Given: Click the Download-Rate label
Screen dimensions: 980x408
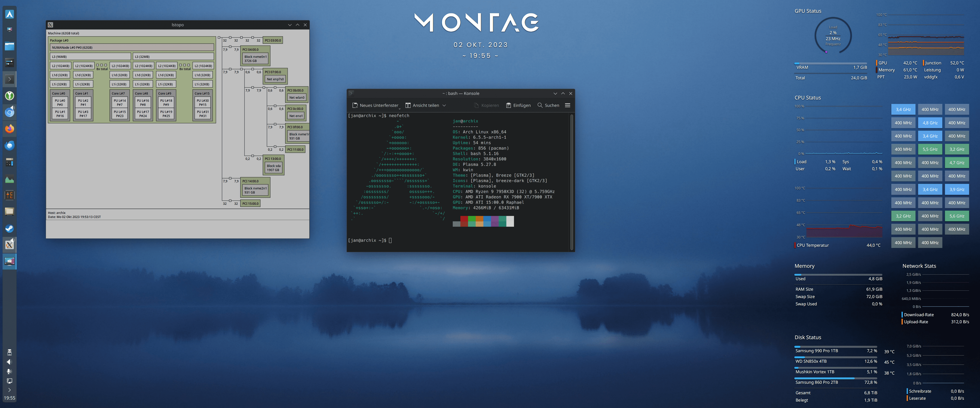Looking at the screenshot, I should click(x=918, y=314).
